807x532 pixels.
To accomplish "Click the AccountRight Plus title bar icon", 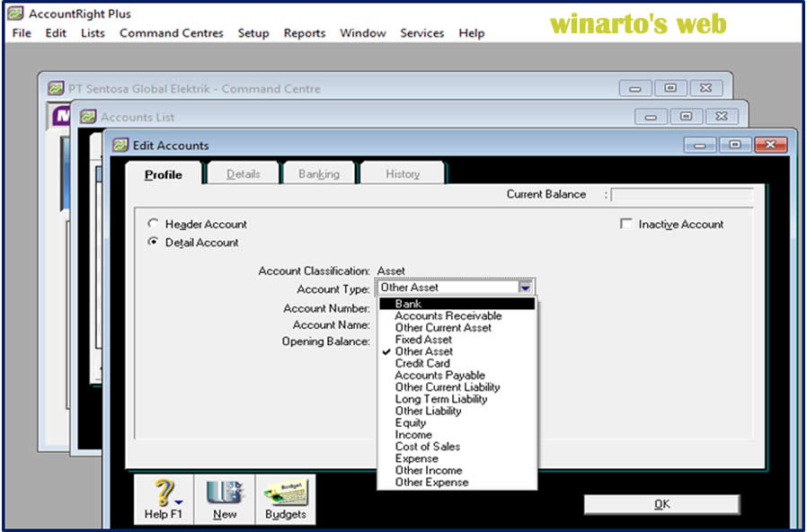I will tap(15, 13).
